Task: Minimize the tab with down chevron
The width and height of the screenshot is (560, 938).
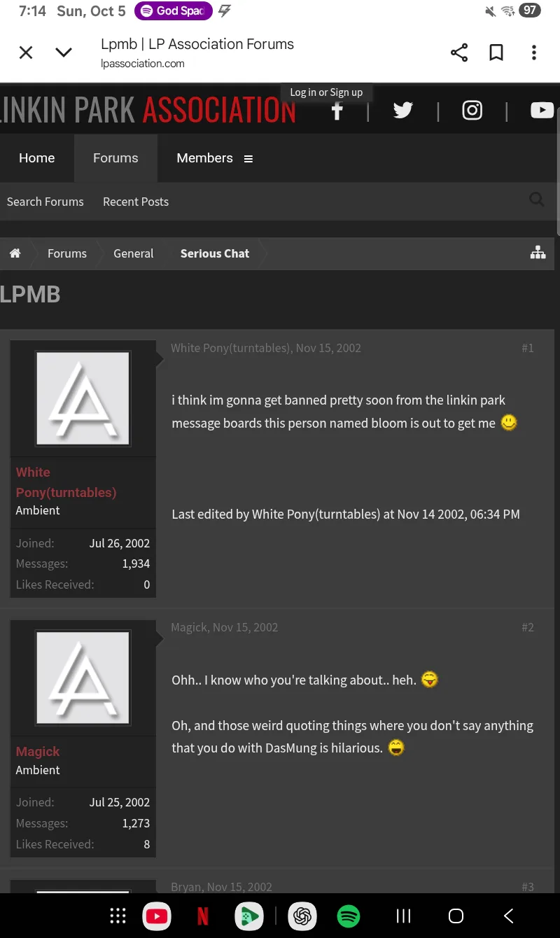Action: pyautogui.click(x=64, y=52)
